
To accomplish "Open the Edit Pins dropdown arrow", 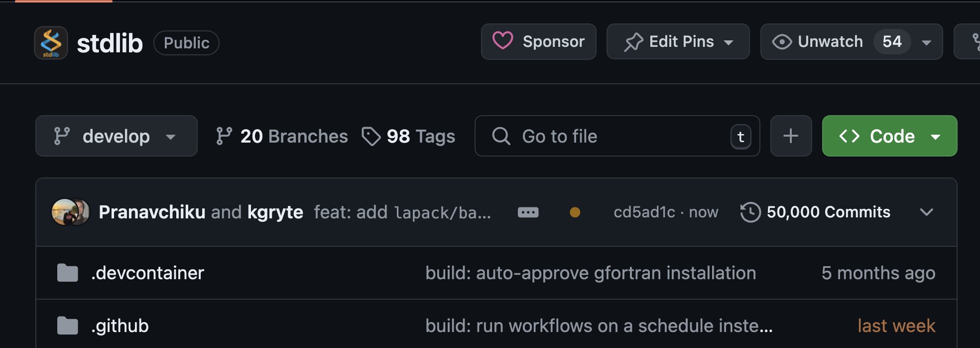I will click(729, 42).
